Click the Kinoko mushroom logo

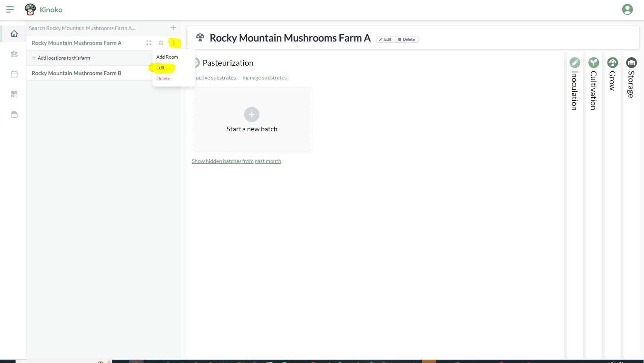point(30,9)
